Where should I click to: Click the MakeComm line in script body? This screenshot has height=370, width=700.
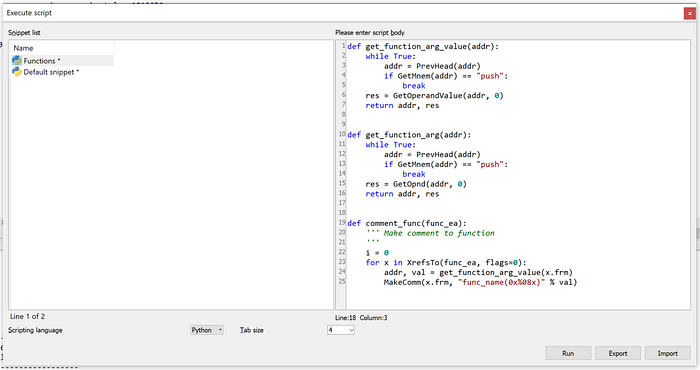(480, 282)
